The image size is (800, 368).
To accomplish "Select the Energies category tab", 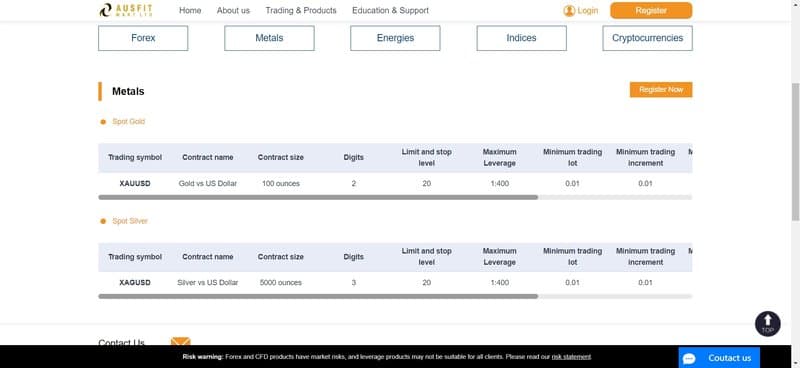I will pos(395,38).
